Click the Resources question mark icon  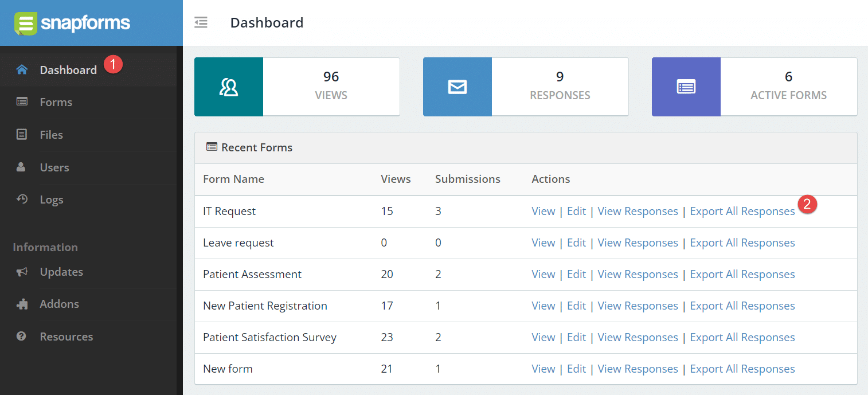coord(22,337)
